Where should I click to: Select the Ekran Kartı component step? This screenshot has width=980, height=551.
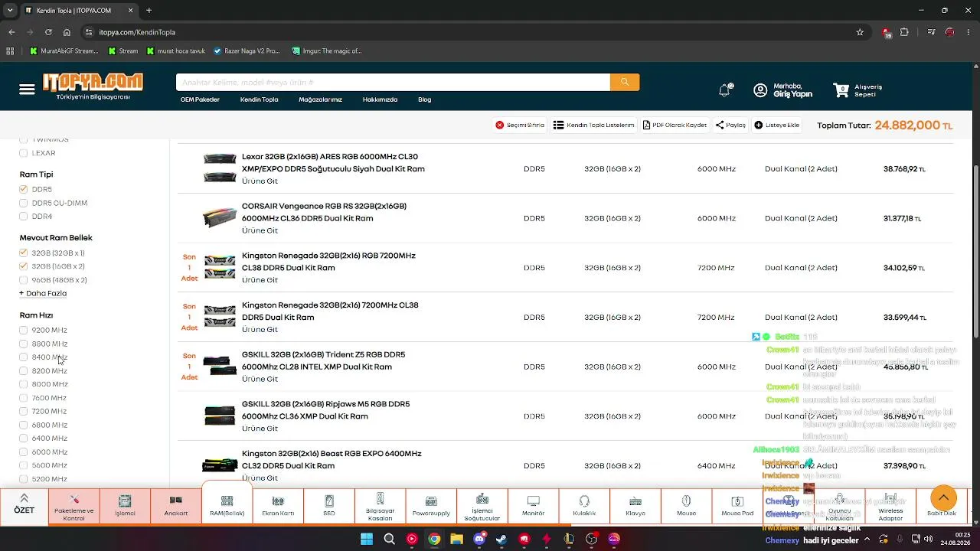278,507
